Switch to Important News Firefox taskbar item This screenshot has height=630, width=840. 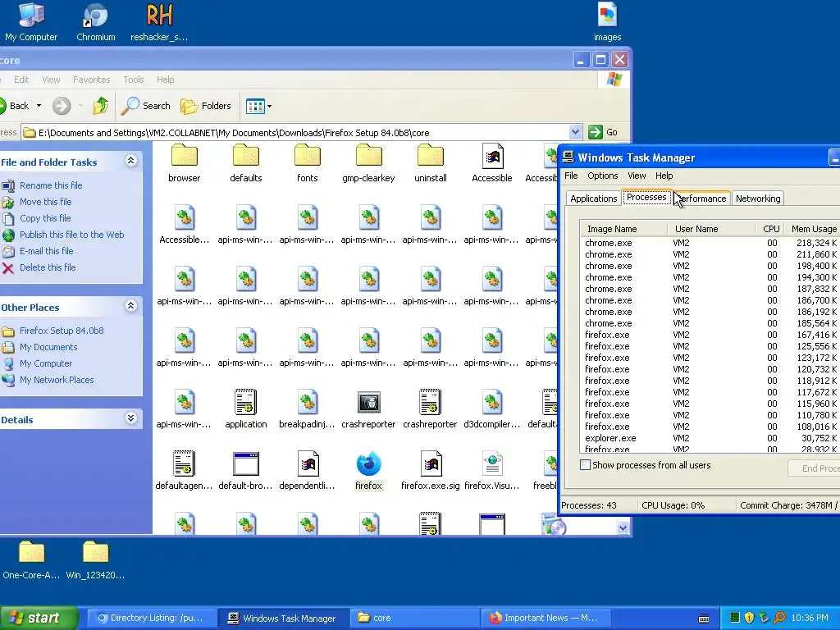(x=546, y=618)
